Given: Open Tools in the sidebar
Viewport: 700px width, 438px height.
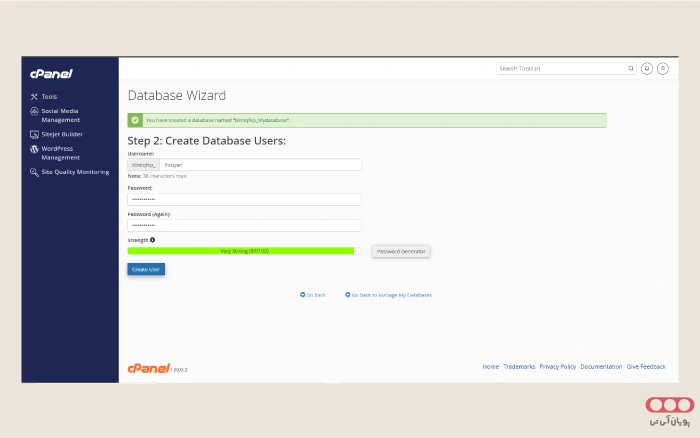Looking at the screenshot, I should [x=49, y=96].
